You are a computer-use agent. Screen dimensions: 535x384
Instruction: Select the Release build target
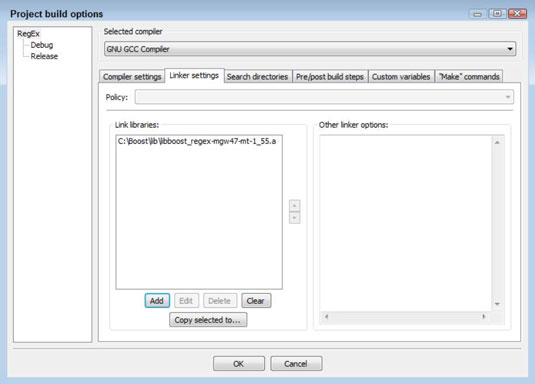pyautogui.click(x=44, y=56)
